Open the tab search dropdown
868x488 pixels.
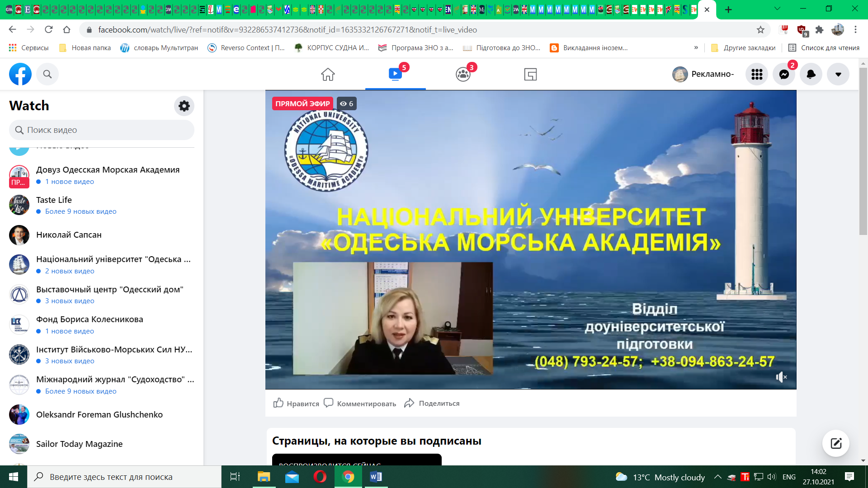tap(778, 9)
